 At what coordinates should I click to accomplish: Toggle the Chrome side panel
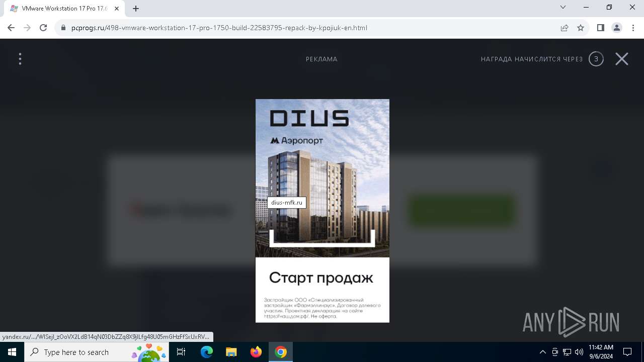(x=601, y=28)
